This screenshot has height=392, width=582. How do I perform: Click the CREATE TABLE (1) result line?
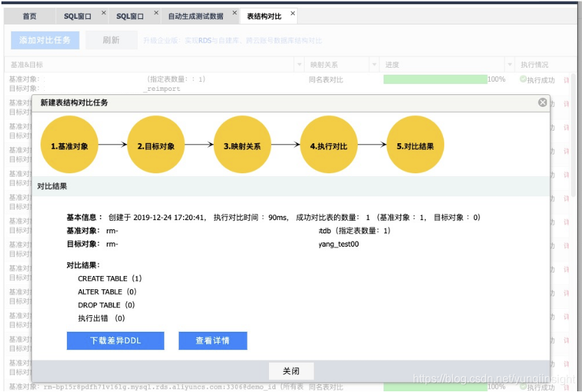tap(110, 278)
